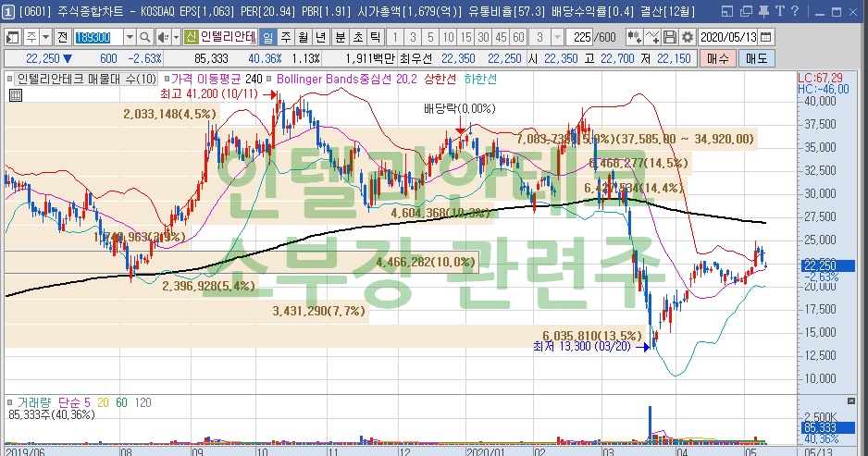Open the stock code search magnifier
This screenshot has width=868, height=456.
[144, 37]
